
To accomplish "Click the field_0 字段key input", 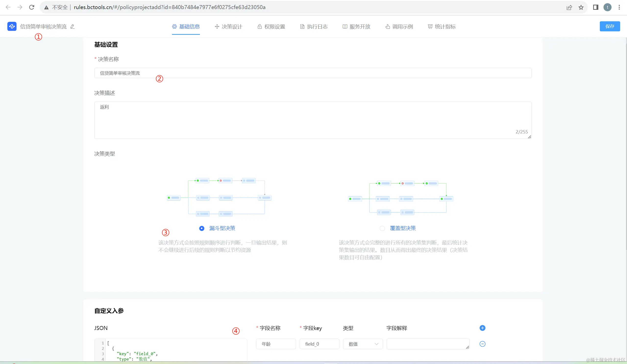I will point(319,344).
